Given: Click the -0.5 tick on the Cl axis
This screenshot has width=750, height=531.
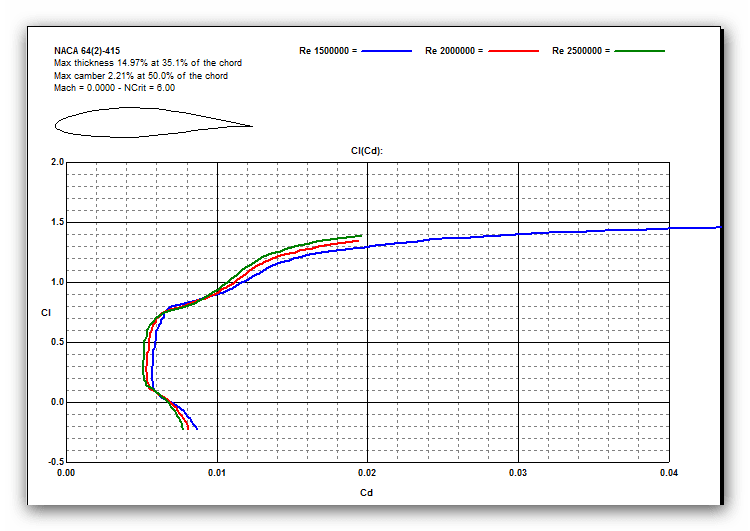Looking at the screenshot, I should [x=56, y=462].
